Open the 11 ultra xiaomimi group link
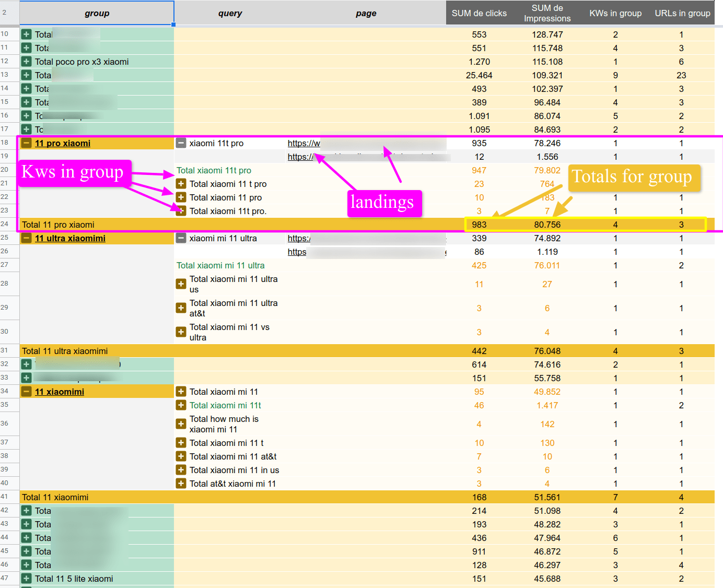This screenshot has height=588, width=723. coord(70,238)
